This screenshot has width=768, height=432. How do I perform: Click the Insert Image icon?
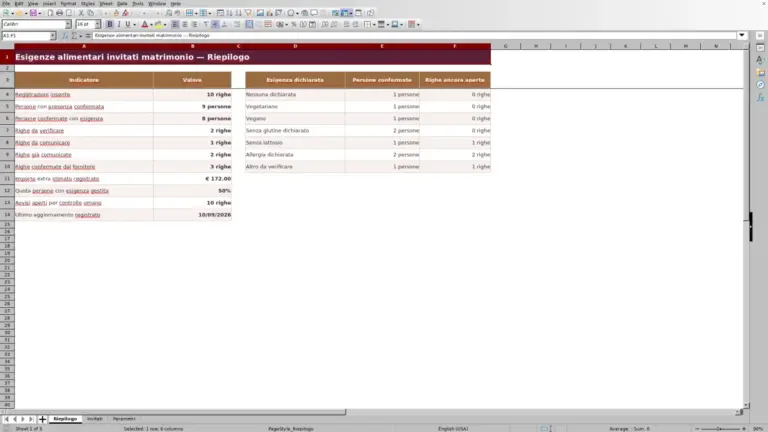260,13
